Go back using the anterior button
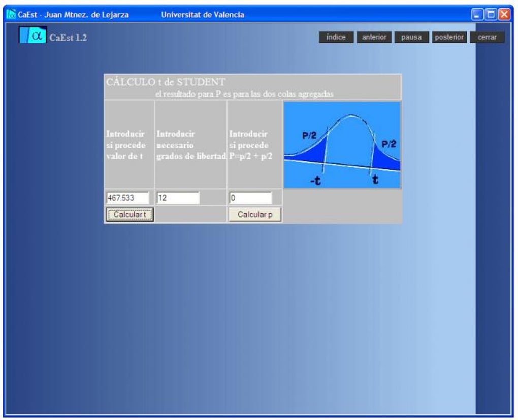Image resolution: width=518 pixels, height=420 pixels. [x=373, y=37]
